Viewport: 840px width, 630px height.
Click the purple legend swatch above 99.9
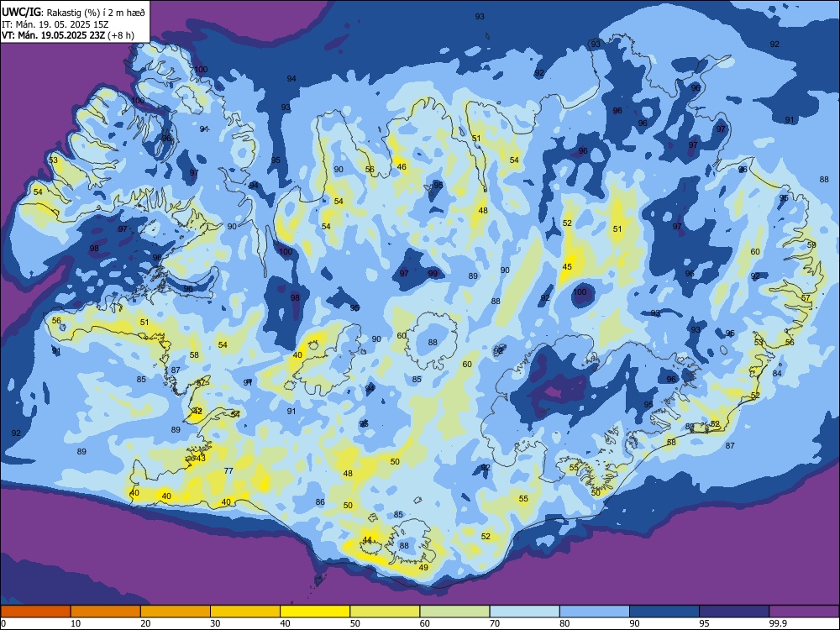(804, 612)
